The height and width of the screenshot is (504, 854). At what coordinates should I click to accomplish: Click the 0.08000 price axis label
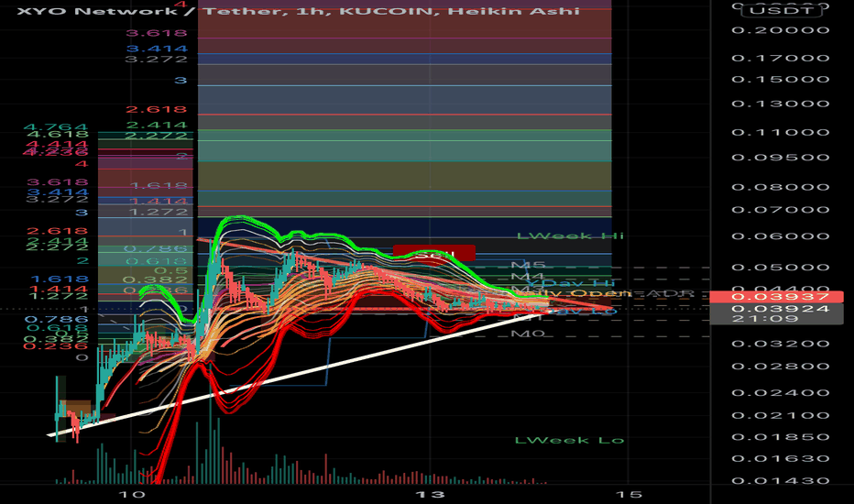tap(781, 188)
